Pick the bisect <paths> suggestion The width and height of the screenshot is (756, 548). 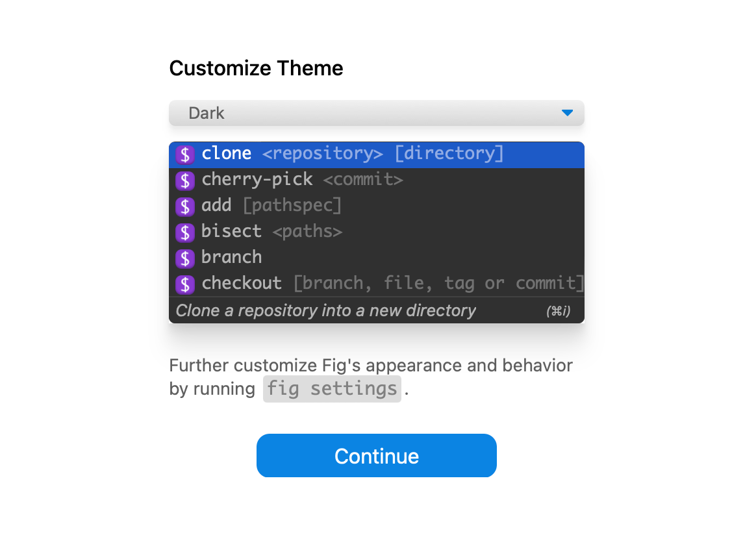377,233
